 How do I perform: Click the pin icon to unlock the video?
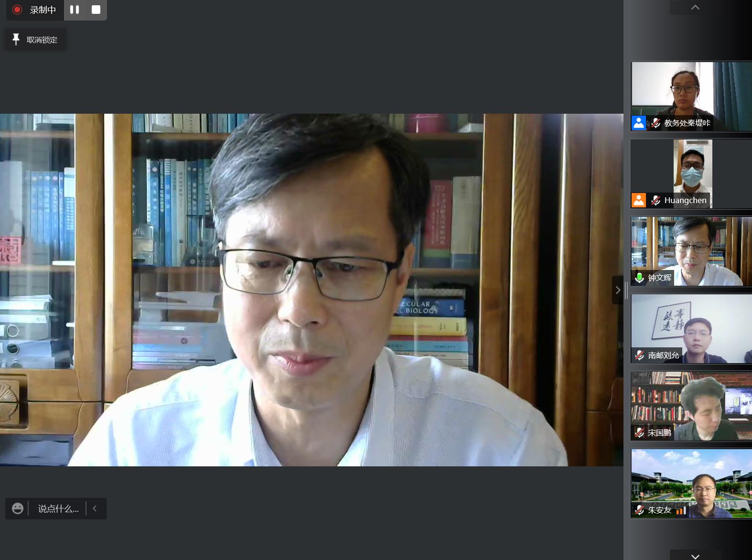[x=16, y=39]
